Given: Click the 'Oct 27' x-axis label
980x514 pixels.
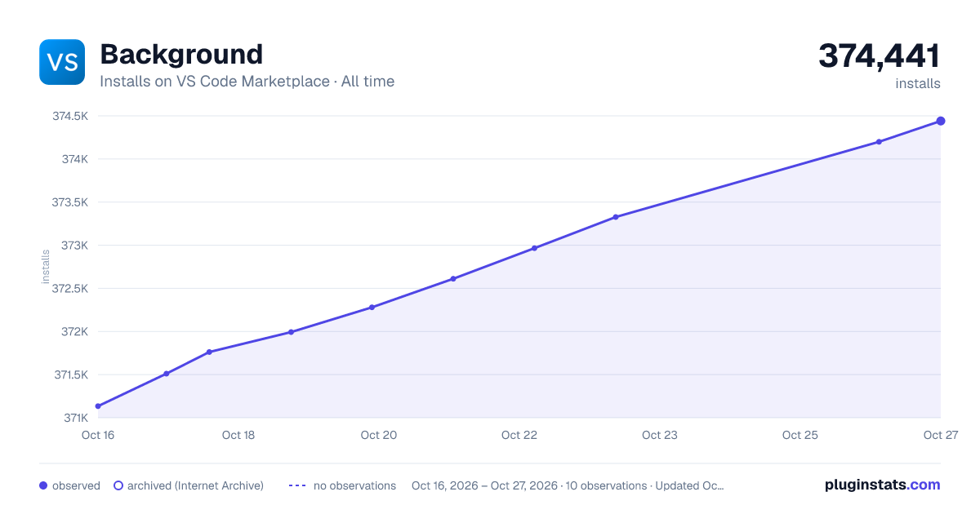Looking at the screenshot, I should (940, 435).
